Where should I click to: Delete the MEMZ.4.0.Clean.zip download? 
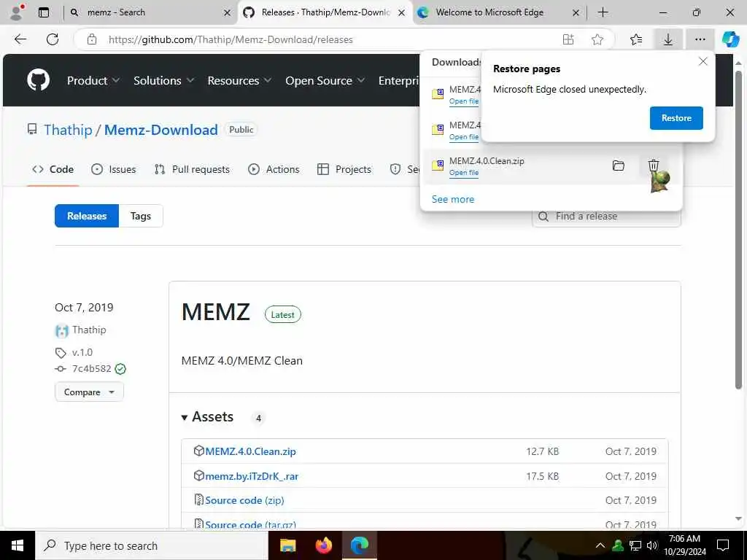[654, 166]
